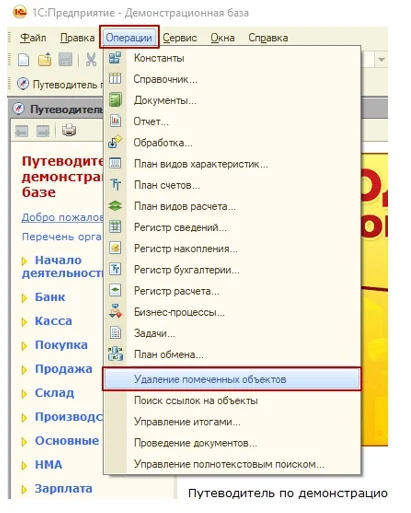
Task: Choose Поиск ссылок на объекты
Action: (232, 400)
